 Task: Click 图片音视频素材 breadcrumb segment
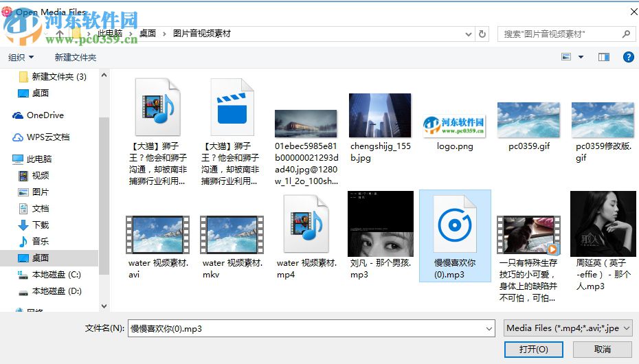pyautogui.click(x=202, y=34)
